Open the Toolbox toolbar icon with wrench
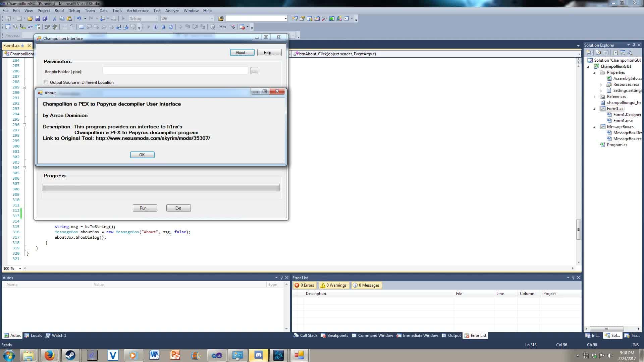 point(324,19)
